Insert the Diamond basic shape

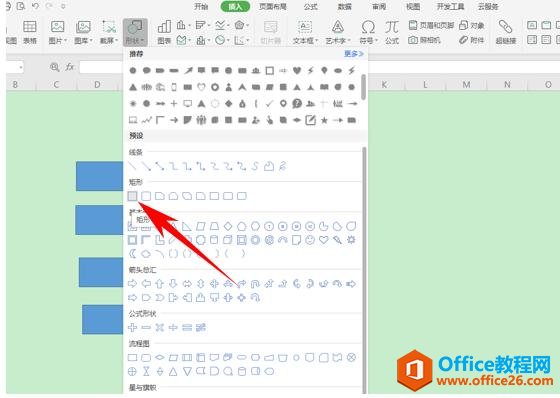click(x=228, y=226)
